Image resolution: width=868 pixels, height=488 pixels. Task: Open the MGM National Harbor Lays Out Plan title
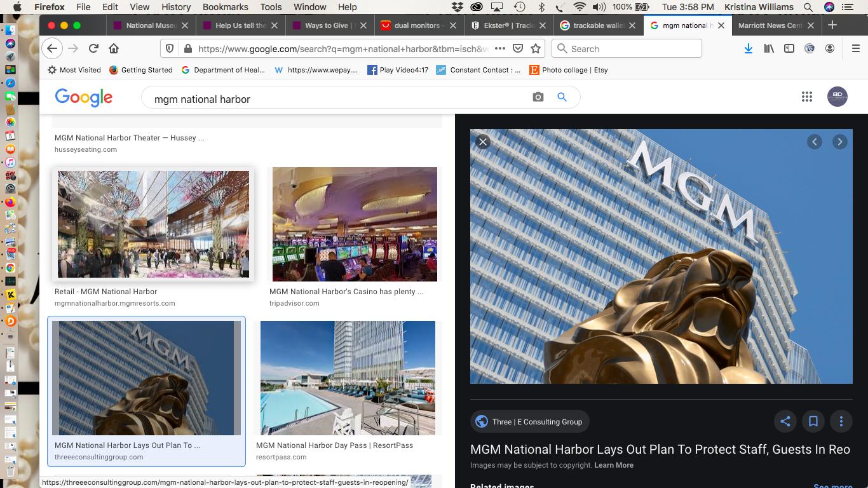(660, 449)
